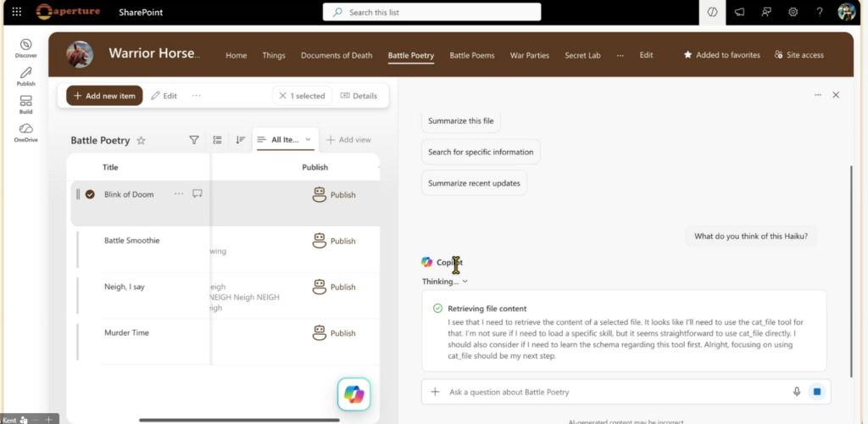Open Blink of Doom row more actions

[x=179, y=193]
